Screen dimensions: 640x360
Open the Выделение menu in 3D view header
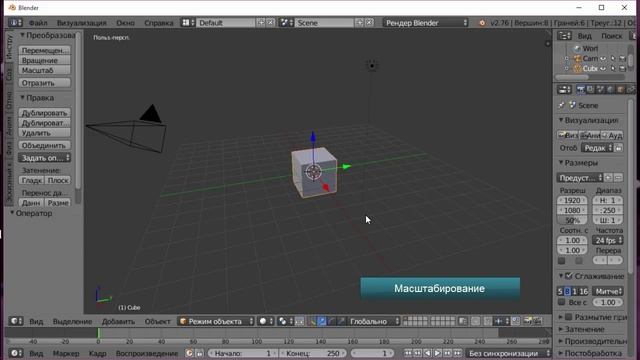(72, 321)
